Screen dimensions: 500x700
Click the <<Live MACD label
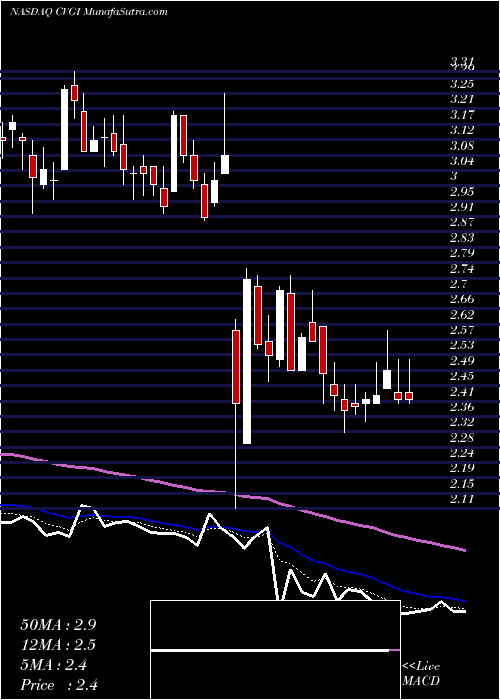tap(421, 674)
